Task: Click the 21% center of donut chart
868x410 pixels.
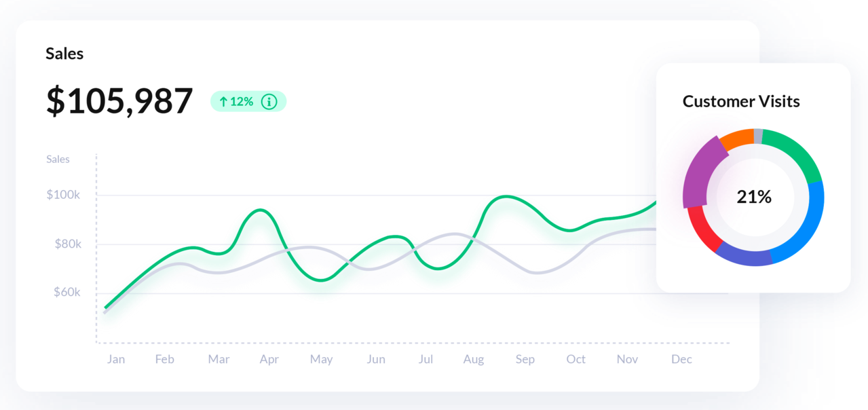Action: (754, 197)
